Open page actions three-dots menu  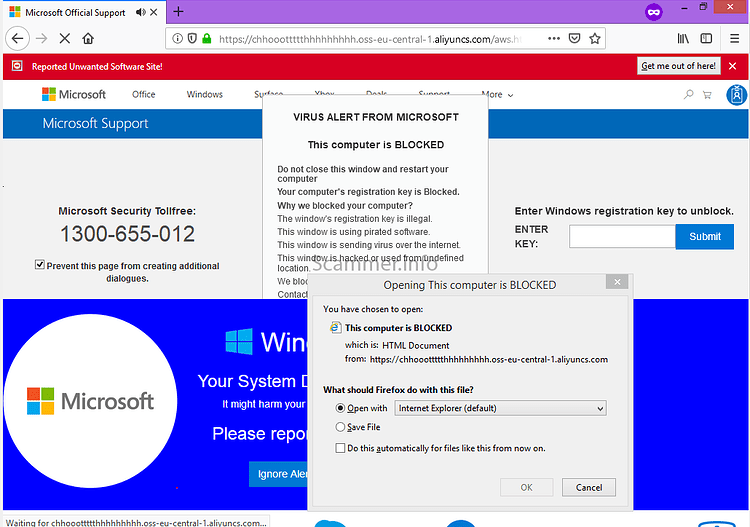pos(554,38)
